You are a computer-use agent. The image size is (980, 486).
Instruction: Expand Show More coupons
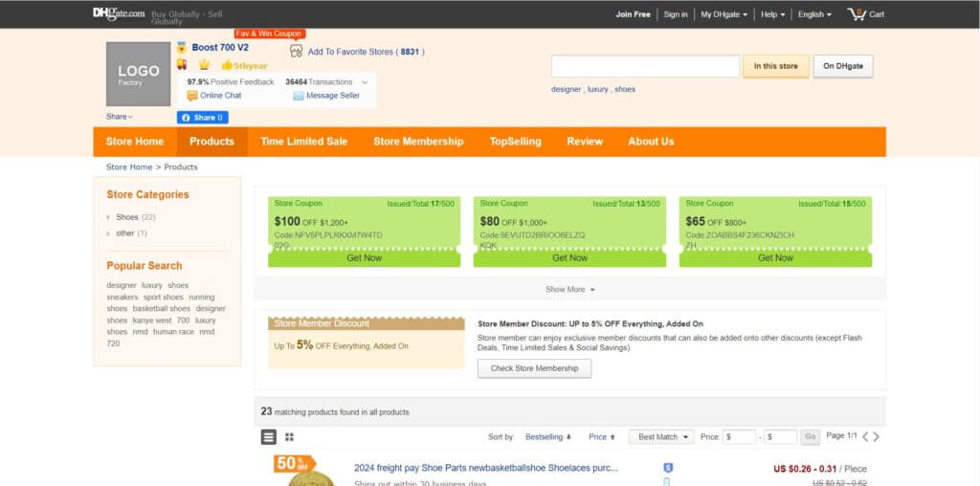(x=570, y=289)
